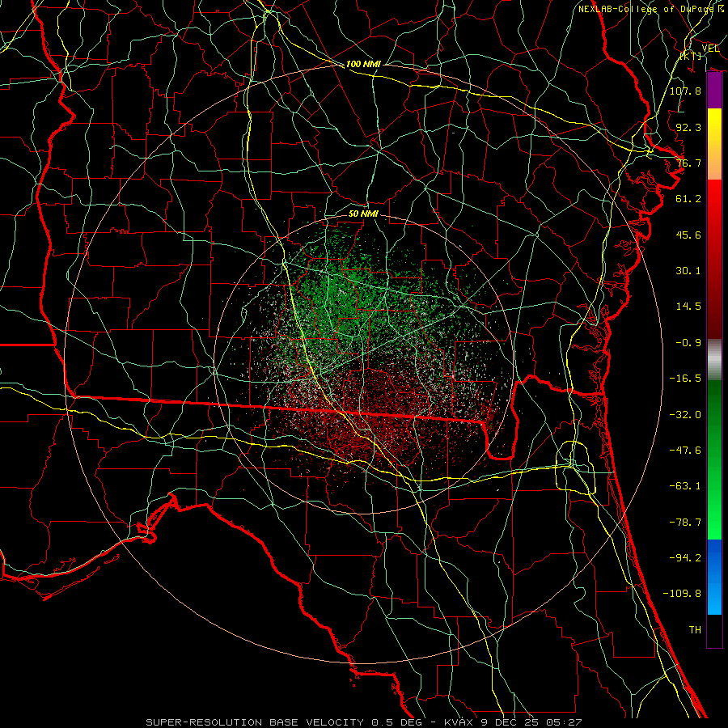Select the -32.0 velocity scale value
Screen dimensions: 728x728
point(685,415)
